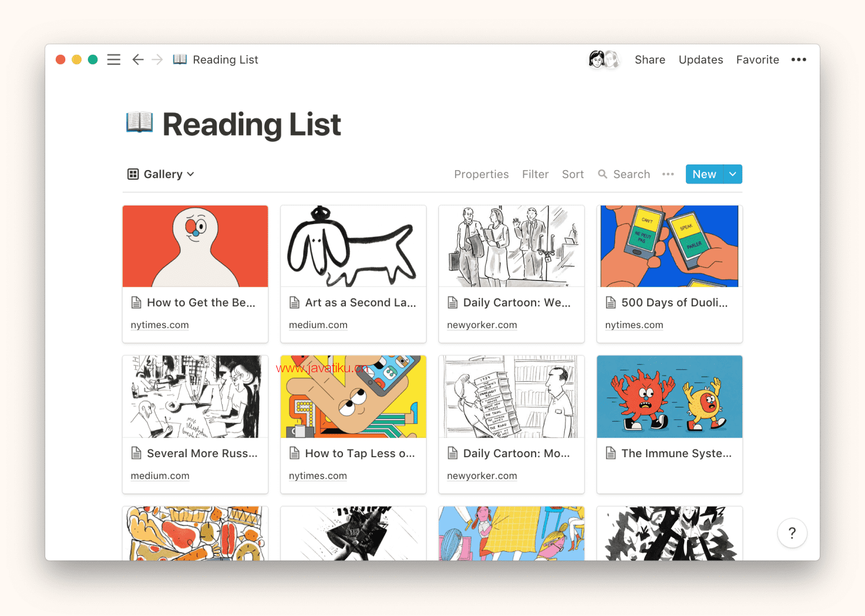
Task: Click the large book icon beside title
Action: point(140,122)
